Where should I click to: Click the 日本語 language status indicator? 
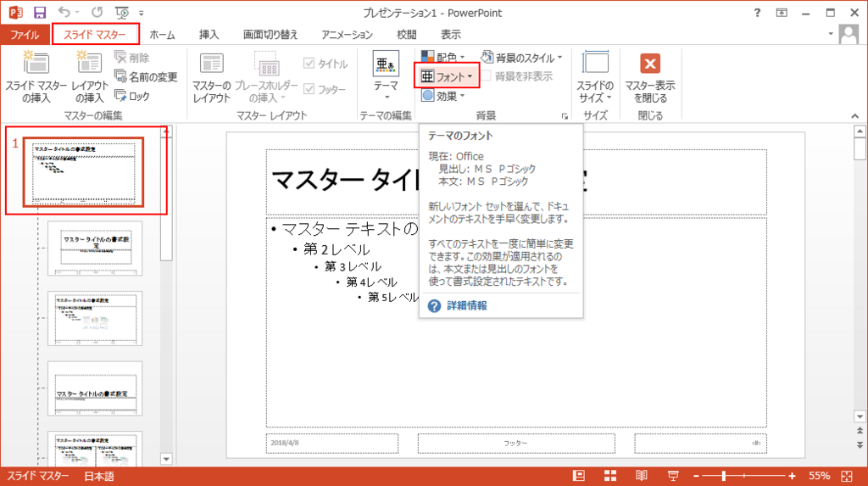coord(99,476)
